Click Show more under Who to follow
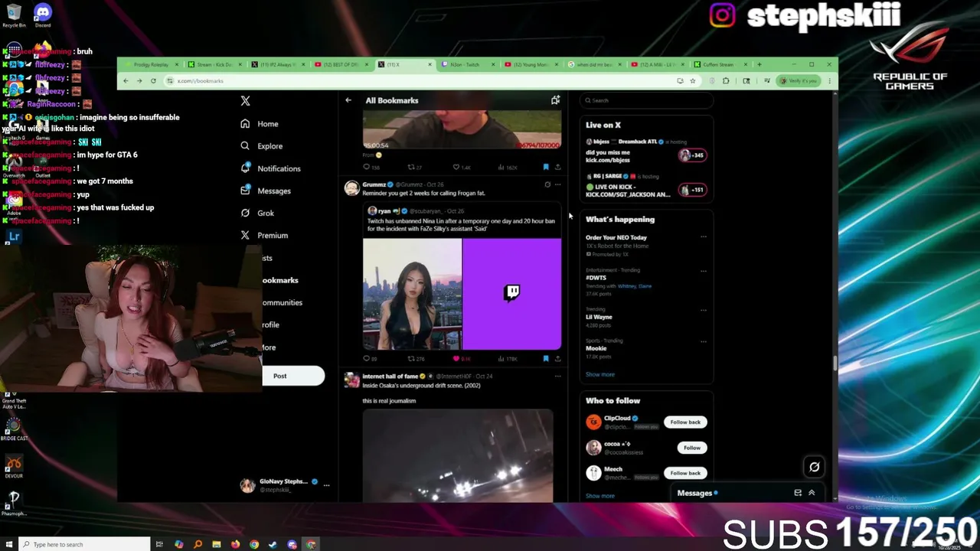The height and width of the screenshot is (551, 980). tap(600, 496)
